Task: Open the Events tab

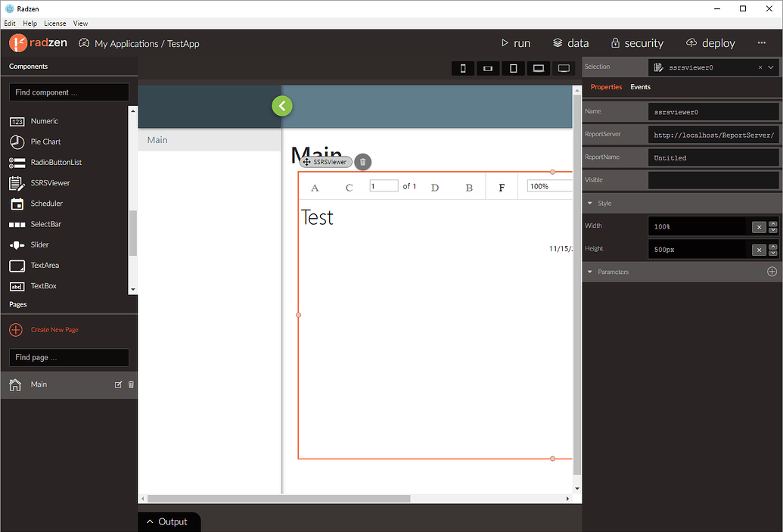Action: coord(640,87)
